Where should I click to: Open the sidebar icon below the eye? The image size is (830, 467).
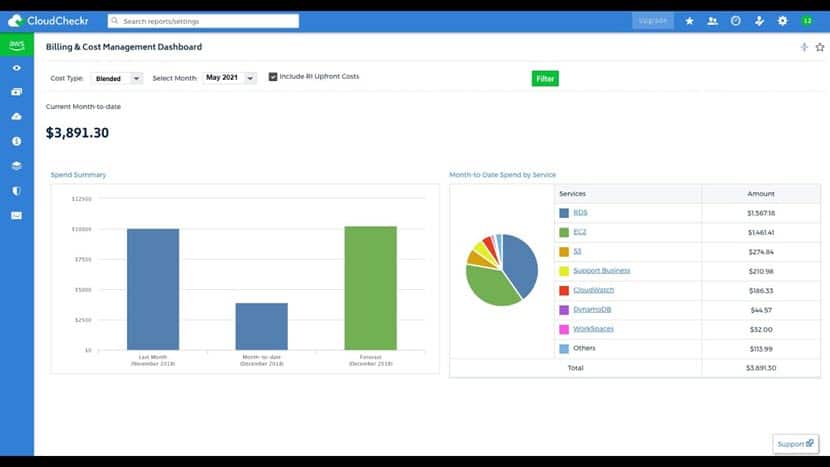click(17, 92)
